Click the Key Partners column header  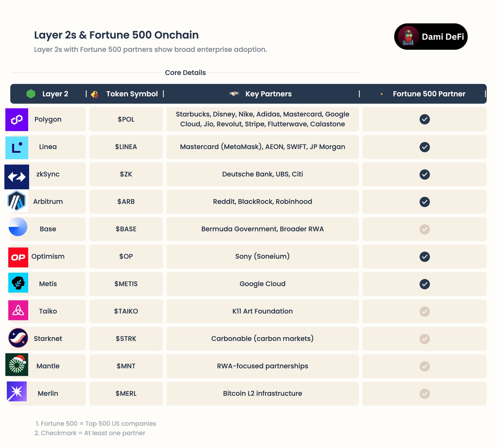tap(268, 94)
